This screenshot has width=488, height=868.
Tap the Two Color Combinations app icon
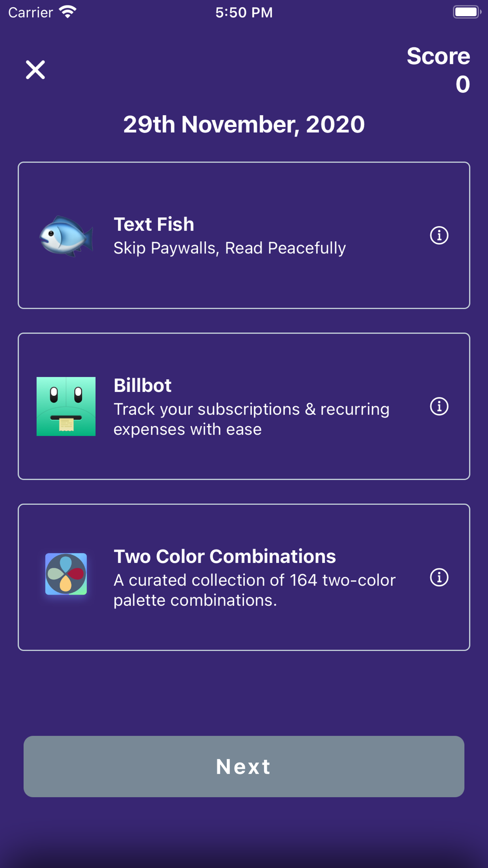pos(66,574)
